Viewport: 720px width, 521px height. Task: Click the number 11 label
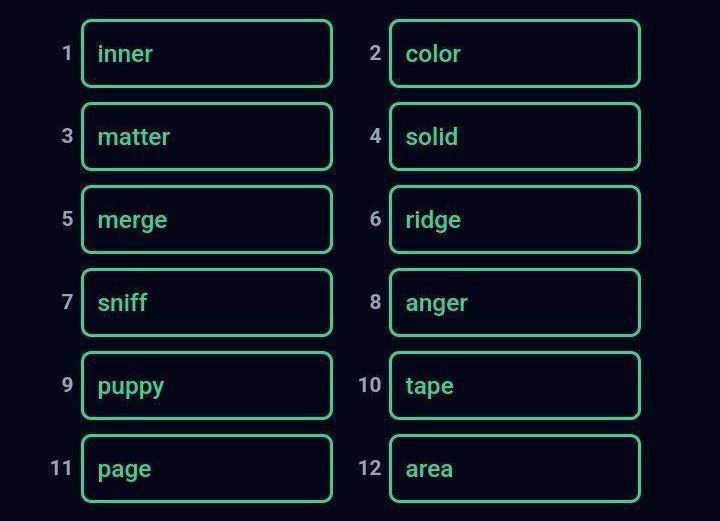point(61,468)
